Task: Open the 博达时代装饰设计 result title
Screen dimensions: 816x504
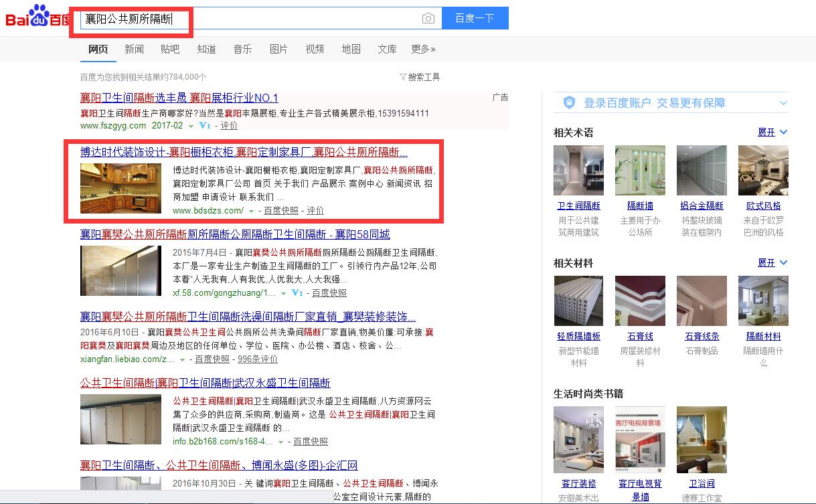Action: (x=244, y=152)
